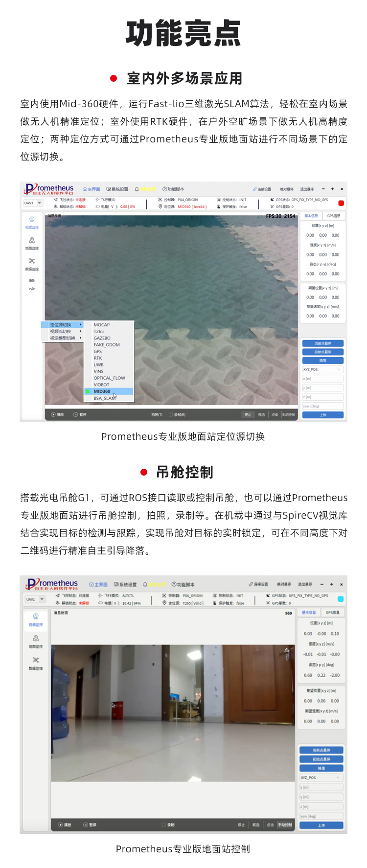Expand the 定位源切换 submenu
Image resolution: width=367 pixels, height=868 pixels.
pos(63,325)
